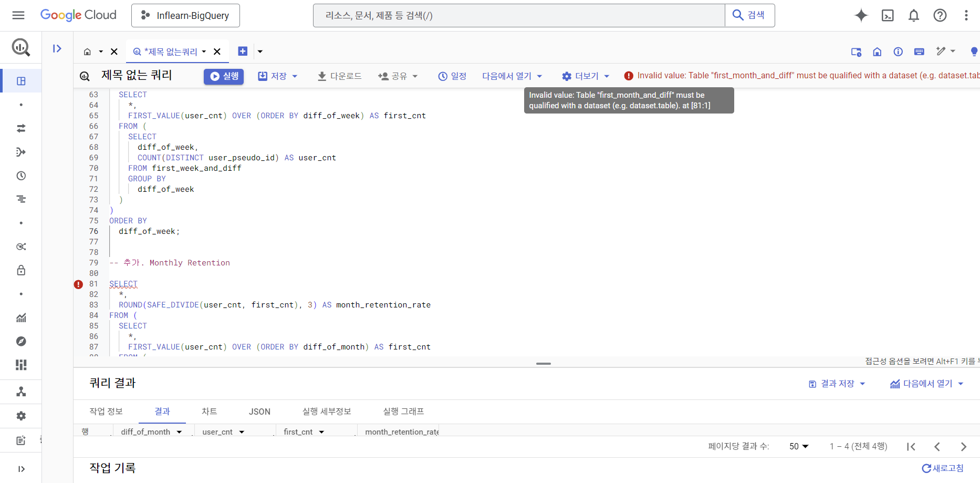Go to first results page
This screenshot has width=980, height=483.
coord(911,447)
